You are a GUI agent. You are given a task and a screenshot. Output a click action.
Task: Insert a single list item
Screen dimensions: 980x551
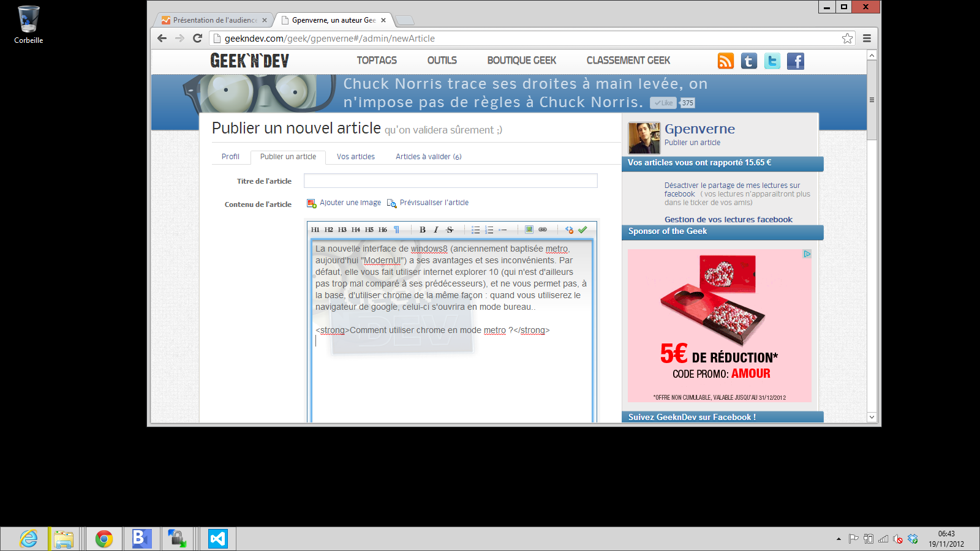pyautogui.click(x=502, y=230)
